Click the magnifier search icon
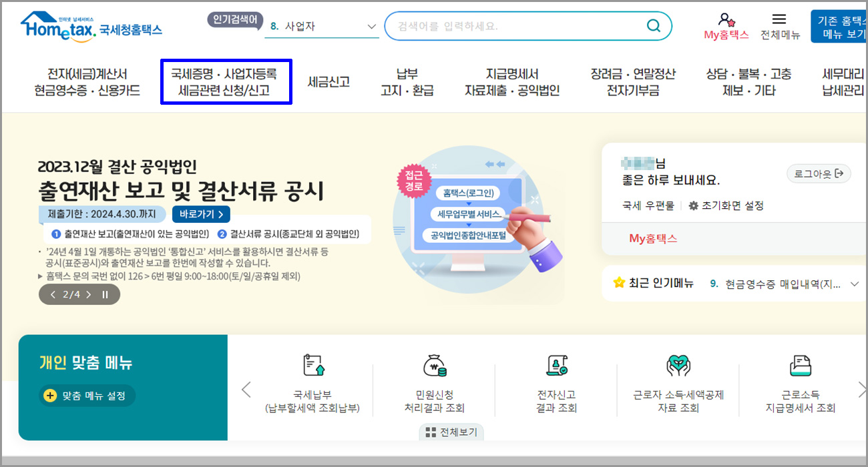The image size is (868, 467). (x=653, y=26)
